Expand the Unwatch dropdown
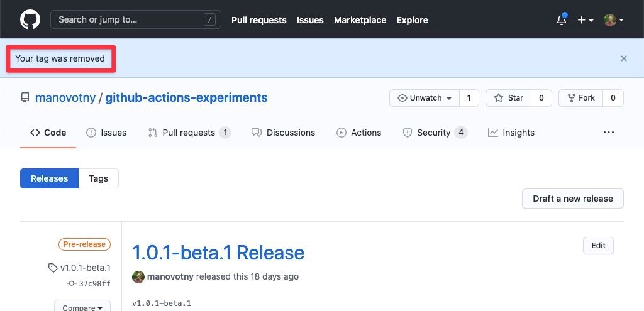The width and height of the screenshot is (644, 311). tap(425, 98)
